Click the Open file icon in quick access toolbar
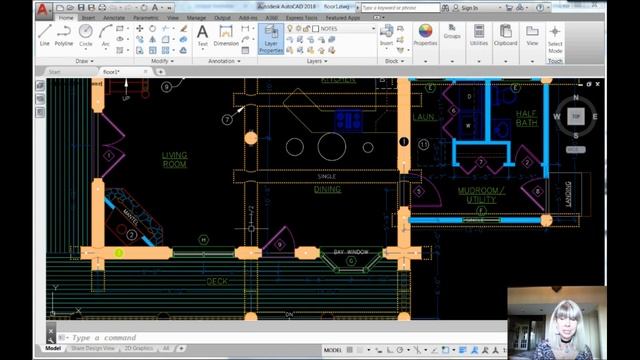This screenshot has width=640, height=360. 70,8
